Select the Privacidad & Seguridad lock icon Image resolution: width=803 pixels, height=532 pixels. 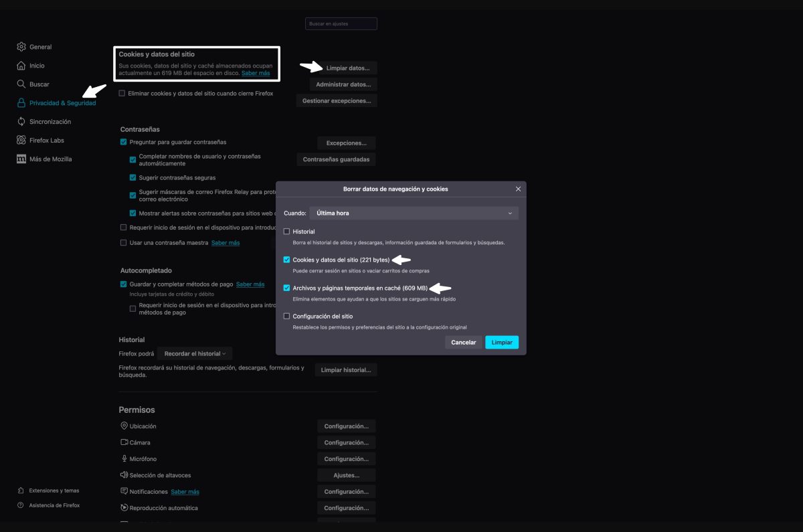point(21,103)
